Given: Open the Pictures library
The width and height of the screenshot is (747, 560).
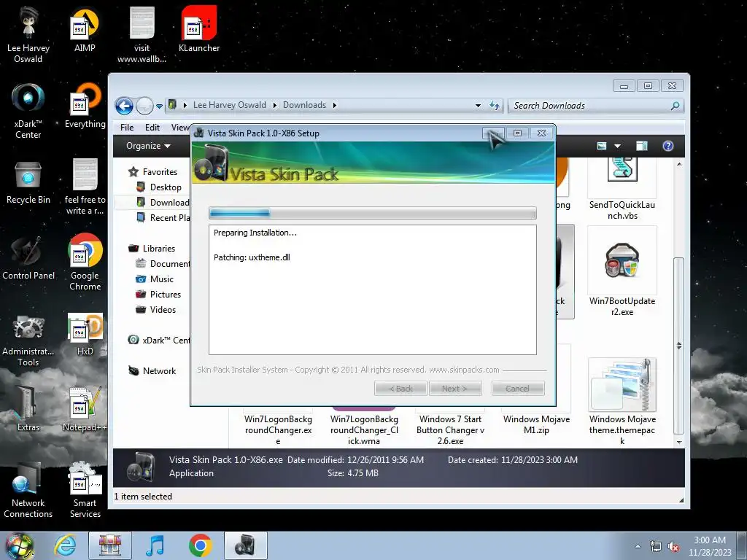Looking at the screenshot, I should tap(158, 295).
